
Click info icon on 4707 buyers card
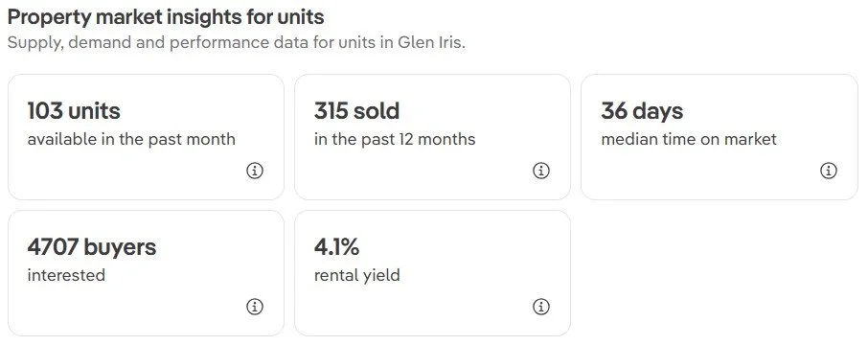tap(255, 307)
